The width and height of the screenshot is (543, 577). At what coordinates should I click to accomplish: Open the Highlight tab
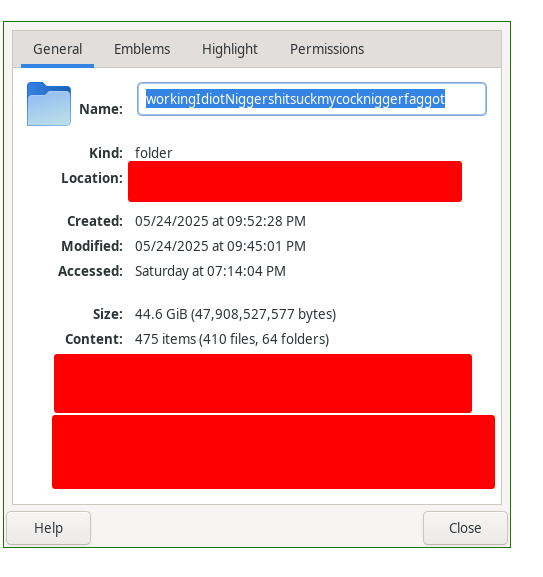pyautogui.click(x=230, y=49)
